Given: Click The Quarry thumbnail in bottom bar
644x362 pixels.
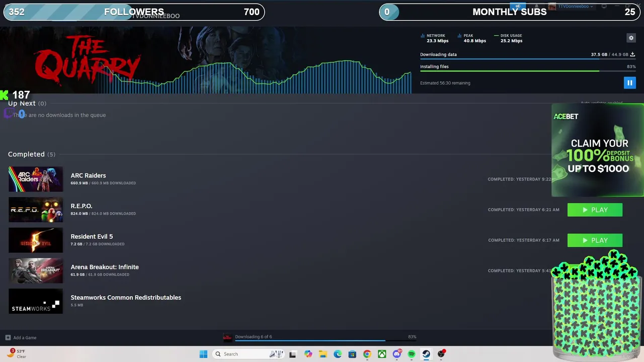Looking at the screenshot, I should click(227, 337).
